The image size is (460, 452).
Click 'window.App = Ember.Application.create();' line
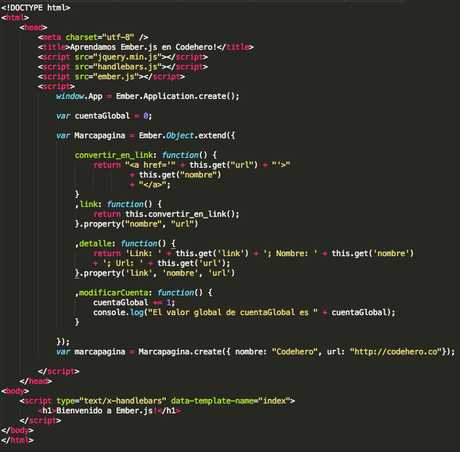point(148,96)
